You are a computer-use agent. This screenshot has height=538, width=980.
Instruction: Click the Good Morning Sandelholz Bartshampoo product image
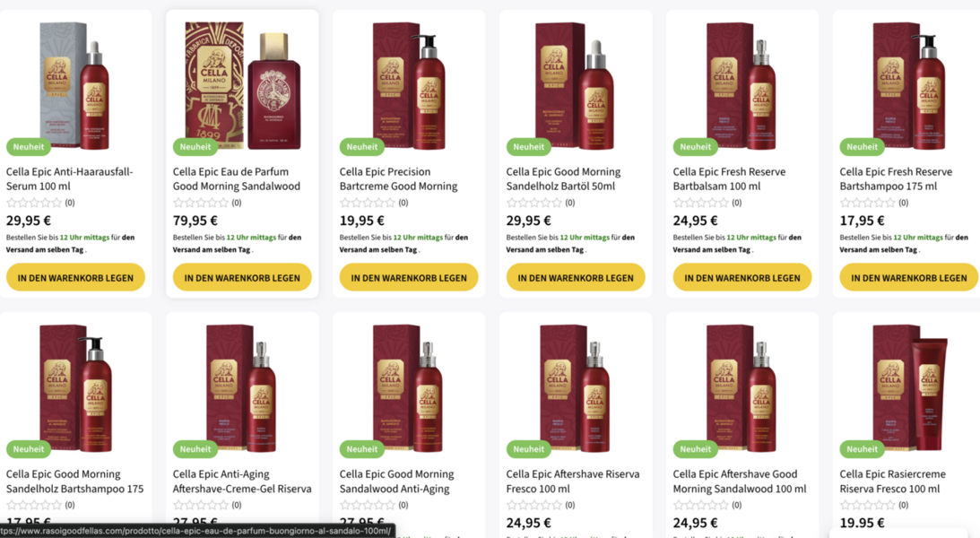click(x=75, y=386)
